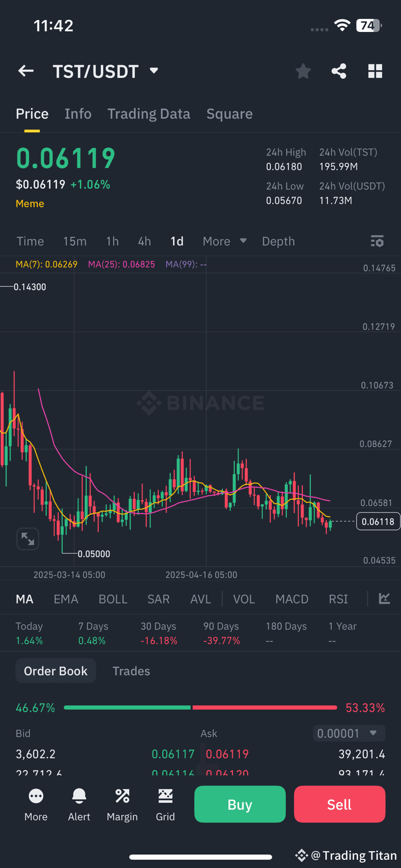
Task: Open the Trading Data tab
Action: pos(149,114)
